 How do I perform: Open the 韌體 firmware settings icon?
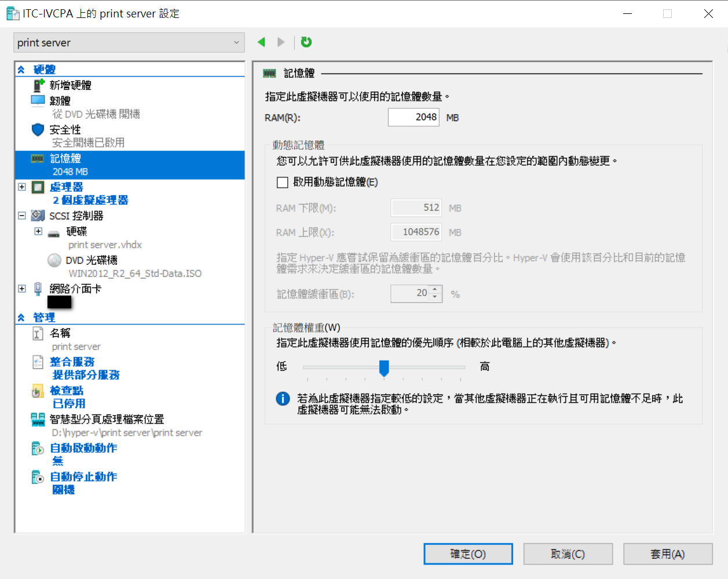tap(38, 101)
